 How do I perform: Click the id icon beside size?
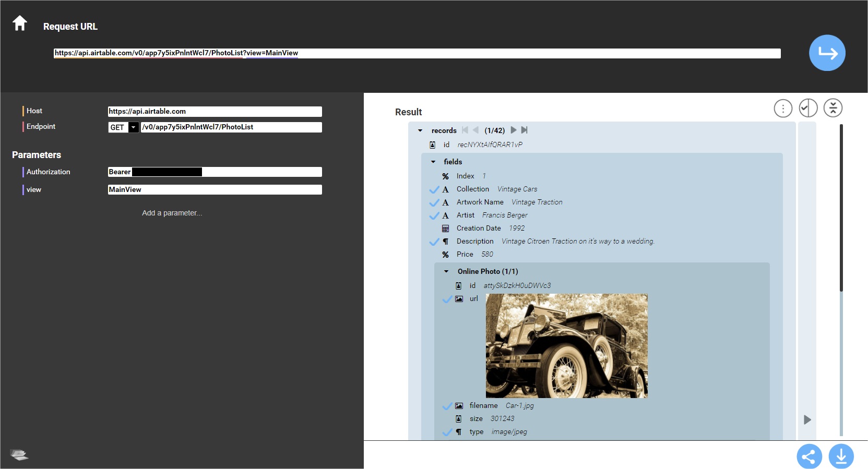pos(458,419)
